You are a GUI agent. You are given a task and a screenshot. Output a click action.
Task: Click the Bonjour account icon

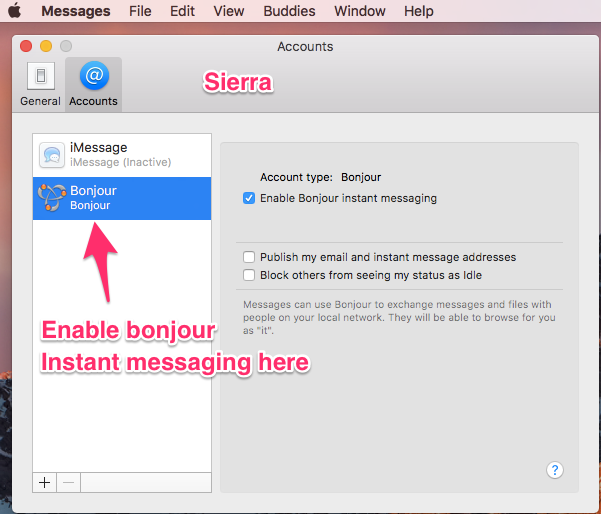pyautogui.click(x=51, y=197)
